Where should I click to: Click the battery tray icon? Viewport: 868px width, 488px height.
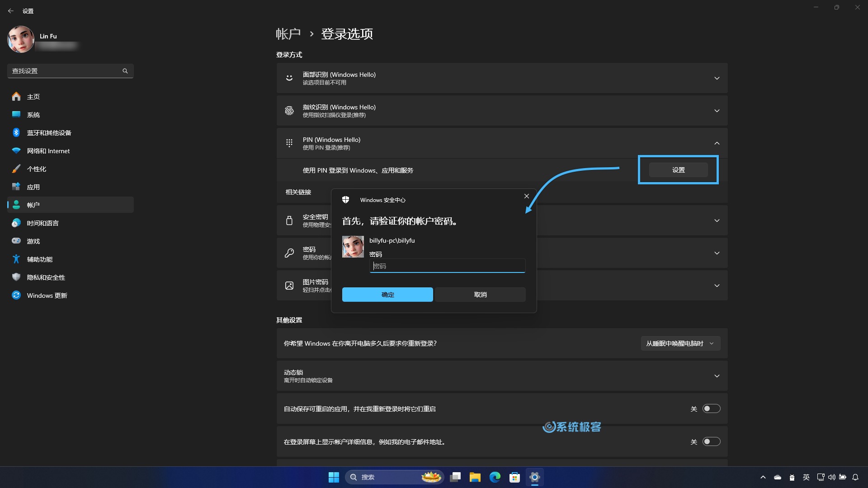(843, 477)
